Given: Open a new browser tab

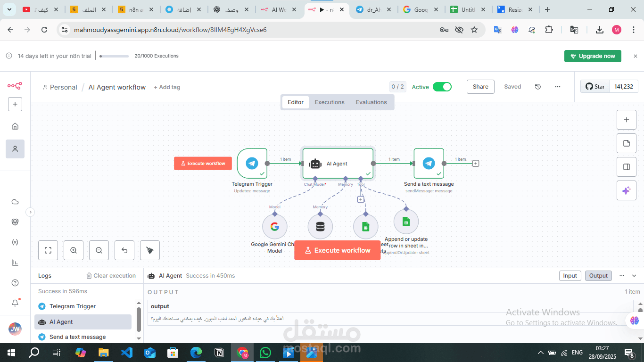Looking at the screenshot, I should pyautogui.click(x=547, y=9).
